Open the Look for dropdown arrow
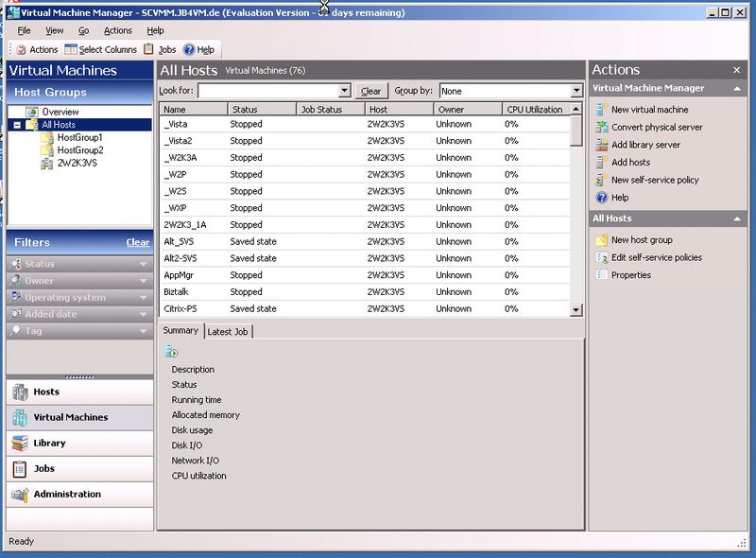The image size is (756, 558). (x=344, y=90)
